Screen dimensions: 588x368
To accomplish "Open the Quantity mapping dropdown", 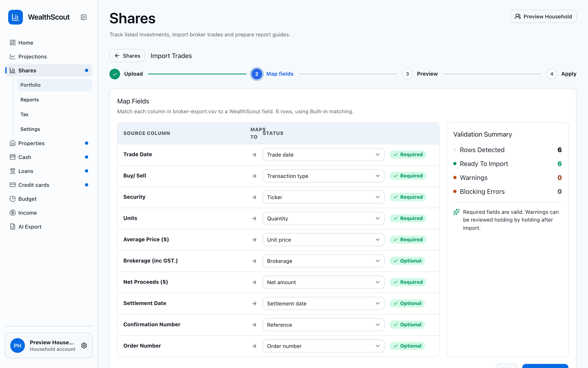I will pos(323,218).
